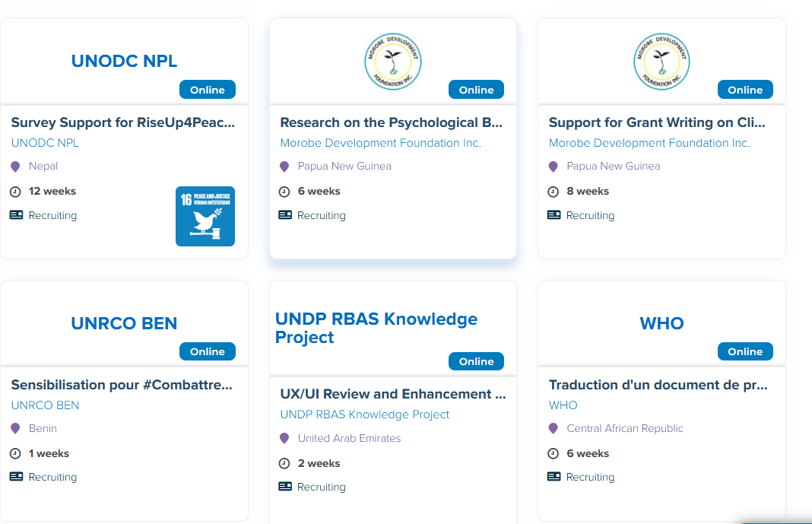Click the pin icon on the Support for Grant Writing card
Image resolution: width=812 pixels, height=524 pixels.
[x=553, y=167]
